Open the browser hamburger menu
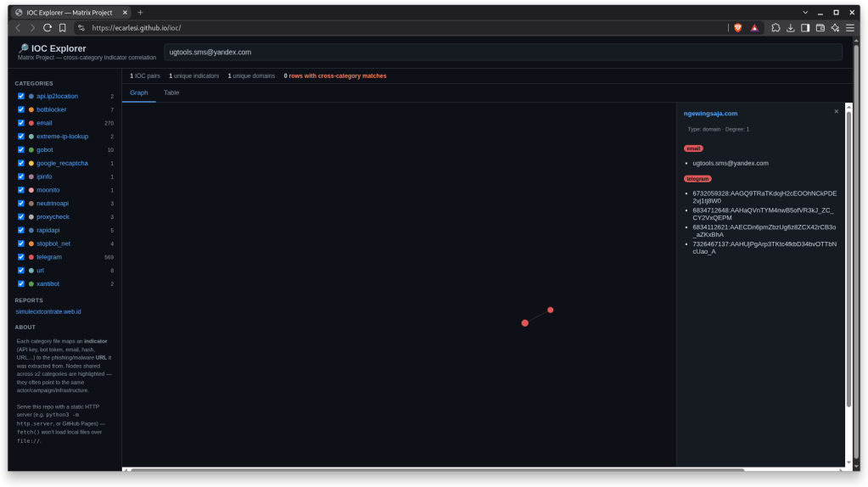The image size is (868, 487). click(850, 28)
